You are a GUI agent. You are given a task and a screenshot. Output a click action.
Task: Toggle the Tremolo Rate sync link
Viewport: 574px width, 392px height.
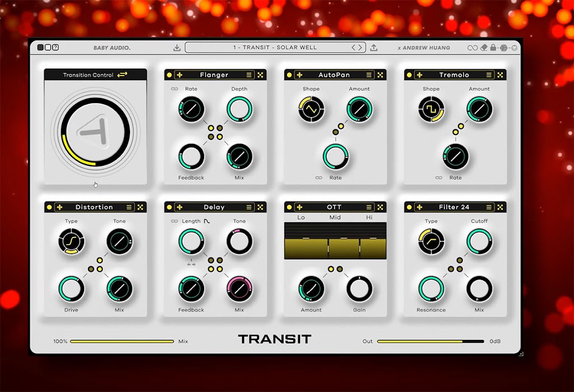[x=438, y=178]
